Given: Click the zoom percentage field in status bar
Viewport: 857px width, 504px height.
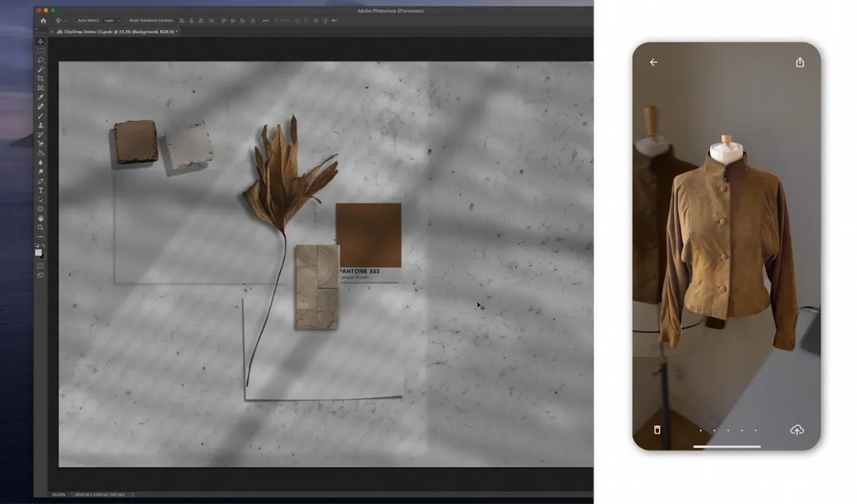Looking at the screenshot, I should 58,495.
